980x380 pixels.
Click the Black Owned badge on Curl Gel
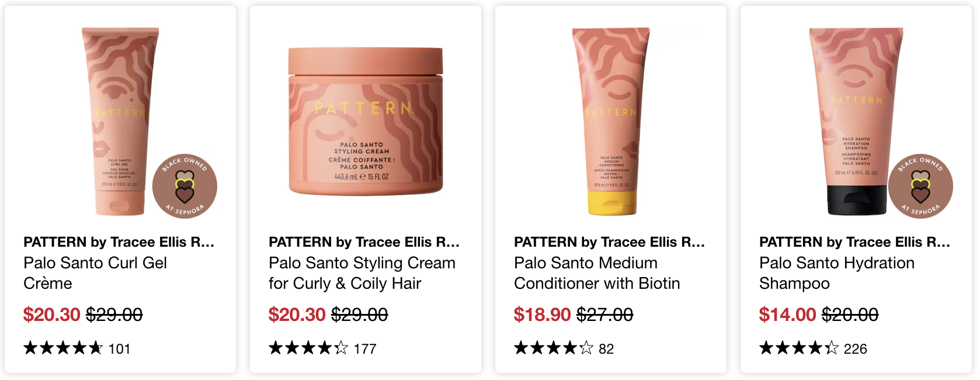[x=185, y=186]
